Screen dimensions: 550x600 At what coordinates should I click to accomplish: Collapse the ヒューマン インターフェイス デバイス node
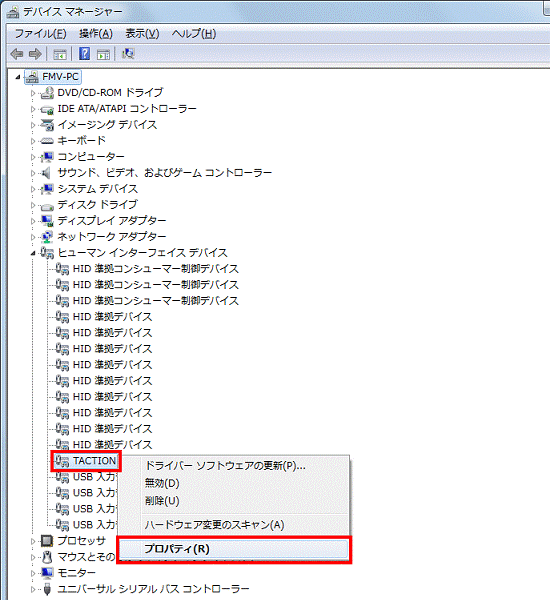pos(33,253)
